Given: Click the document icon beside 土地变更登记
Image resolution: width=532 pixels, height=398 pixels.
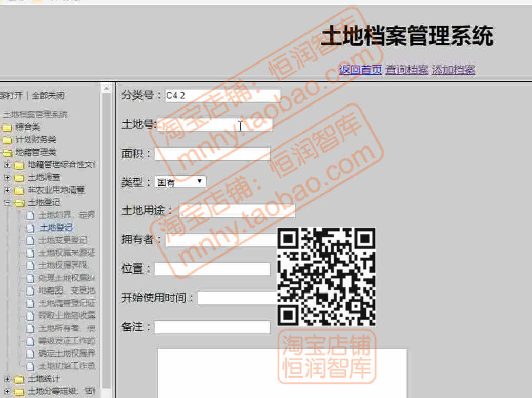Looking at the screenshot, I should pyautogui.click(x=29, y=240).
